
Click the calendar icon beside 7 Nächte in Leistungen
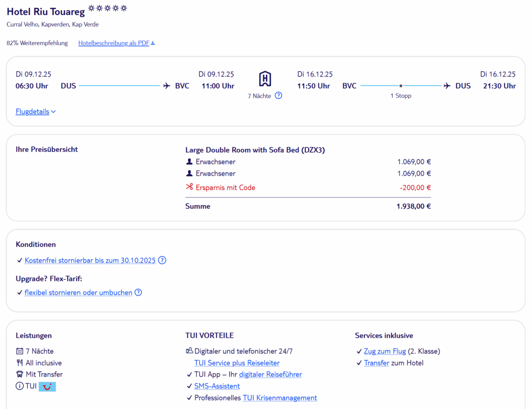click(x=20, y=351)
